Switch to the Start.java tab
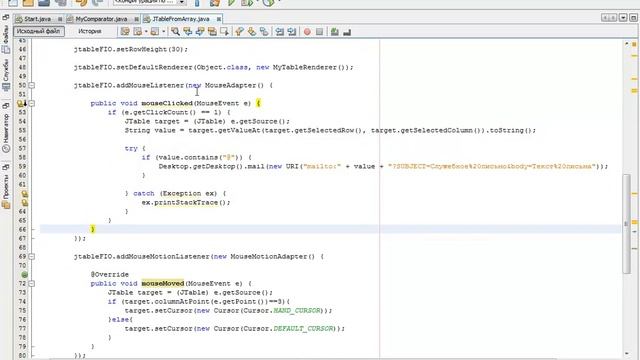The image size is (640, 360). [x=37, y=19]
